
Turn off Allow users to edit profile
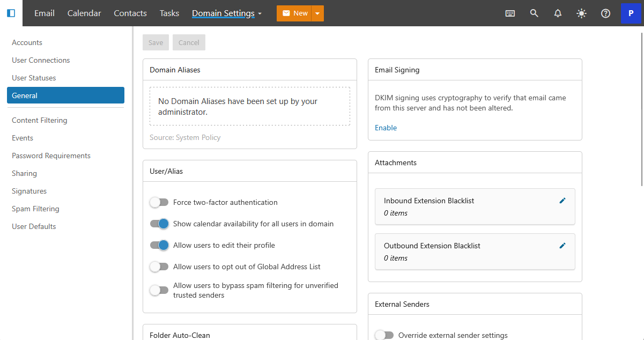click(x=159, y=245)
